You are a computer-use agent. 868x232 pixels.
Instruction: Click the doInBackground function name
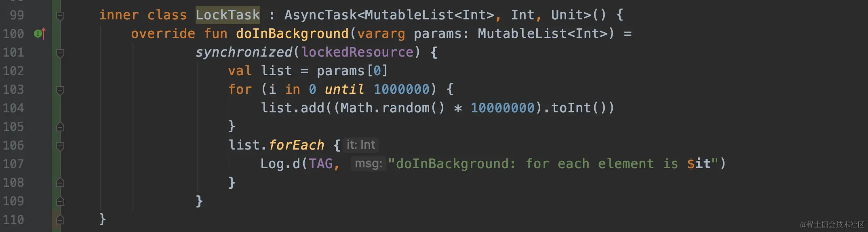pos(292,34)
